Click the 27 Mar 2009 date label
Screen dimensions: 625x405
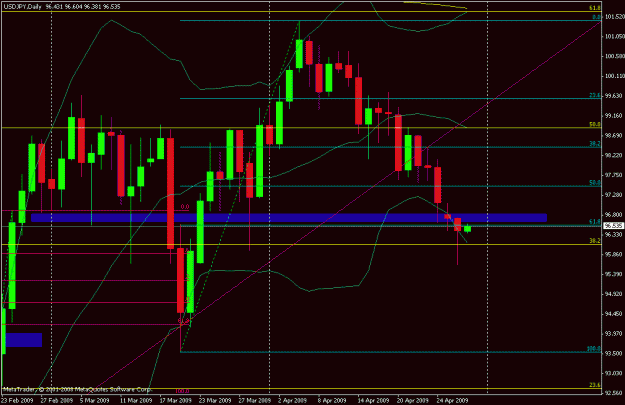click(x=255, y=400)
